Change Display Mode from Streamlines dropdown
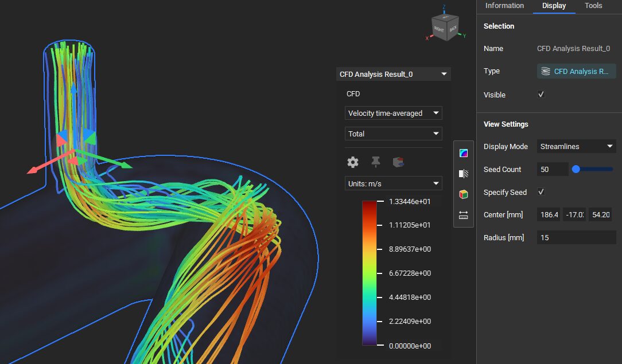Viewport: 622px width, 364px height. pyautogui.click(x=576, y=146)
